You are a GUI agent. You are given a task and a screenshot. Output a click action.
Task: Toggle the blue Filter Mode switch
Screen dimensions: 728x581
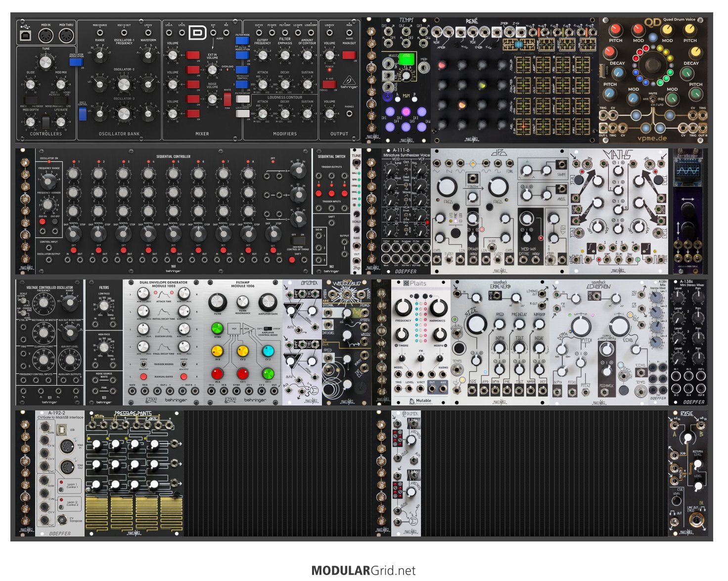(242, 41)
